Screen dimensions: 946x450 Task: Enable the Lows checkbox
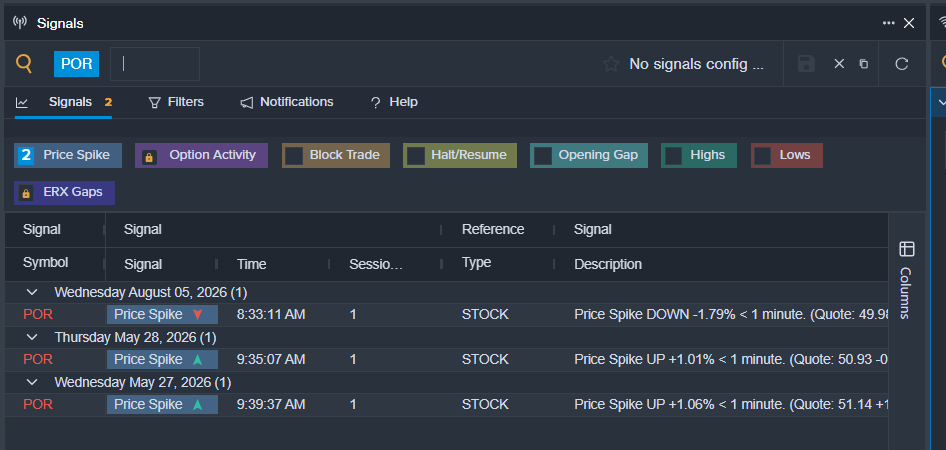point(763,156)
